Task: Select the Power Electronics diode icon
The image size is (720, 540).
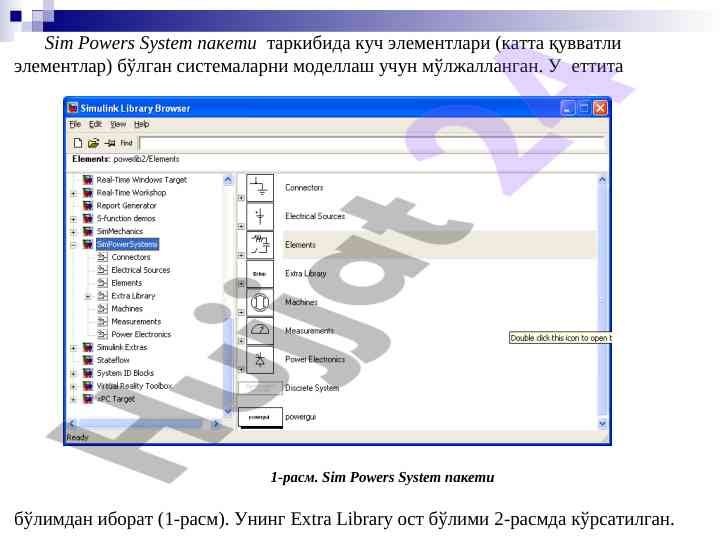Action: click(x=259, y=359)
